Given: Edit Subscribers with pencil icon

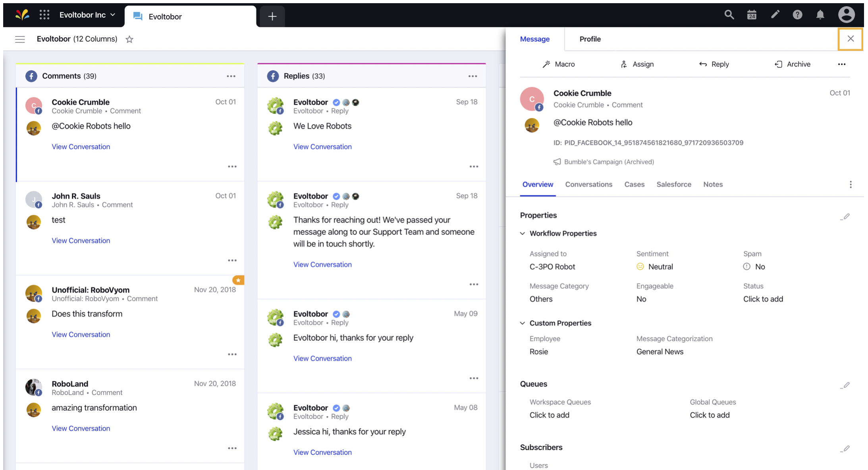Looking at the screenshot, I should pyautogui.click(x=845, y=449).
